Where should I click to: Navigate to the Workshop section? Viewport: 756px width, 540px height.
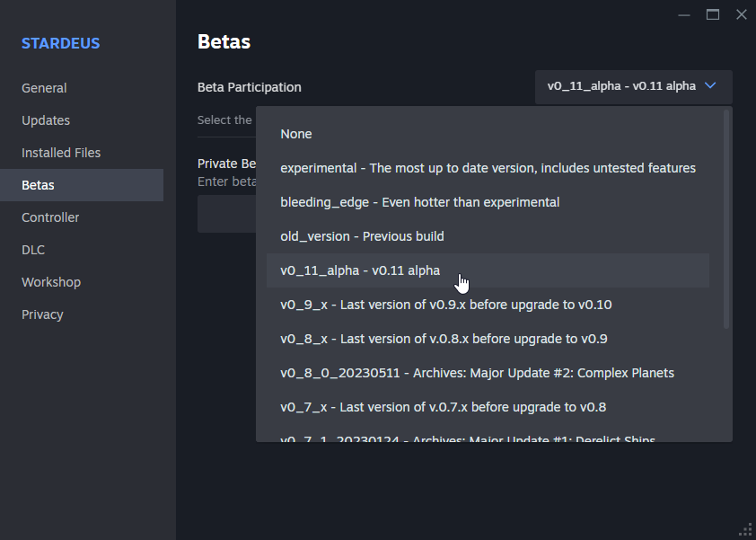point(51,282)
